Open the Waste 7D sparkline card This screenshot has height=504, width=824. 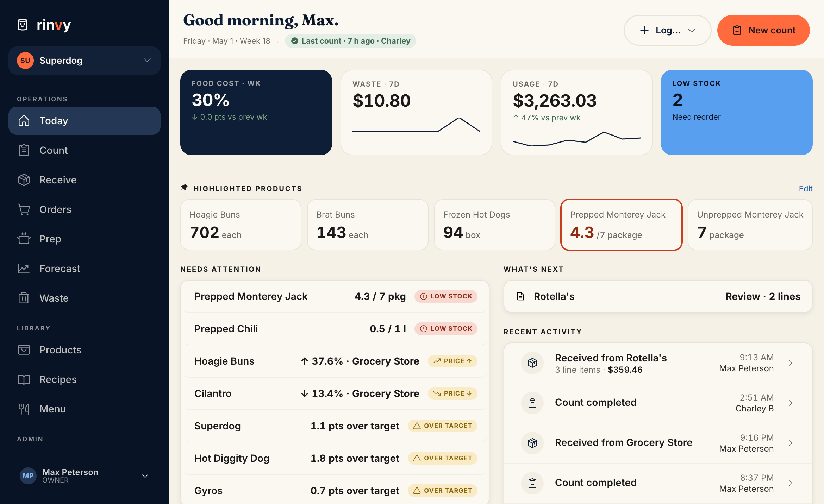pos(416,112)
